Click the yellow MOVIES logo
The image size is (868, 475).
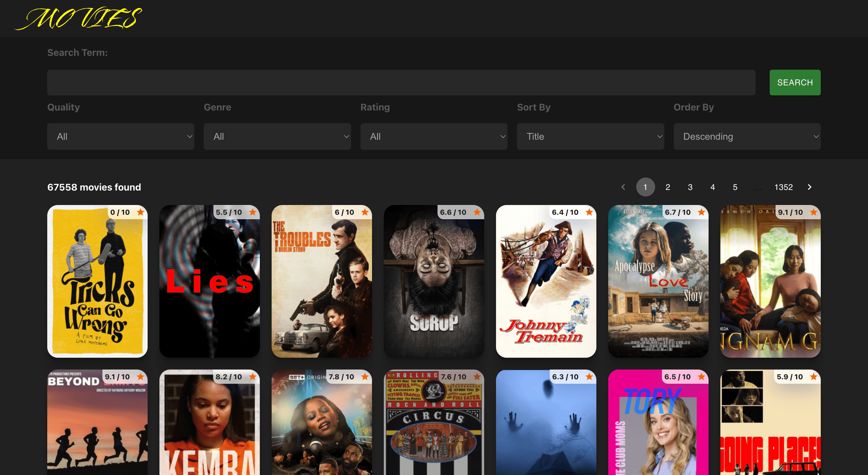pyautogui.click(x=78, y=18)
